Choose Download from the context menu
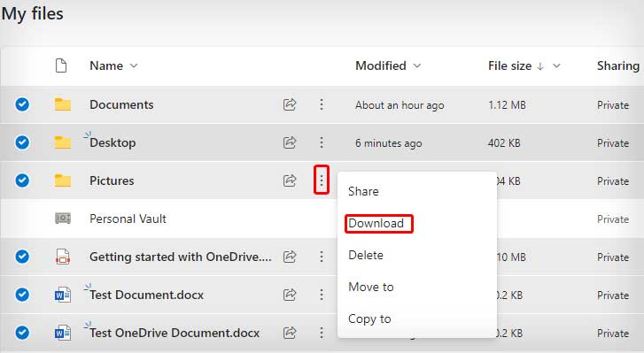 376,224
